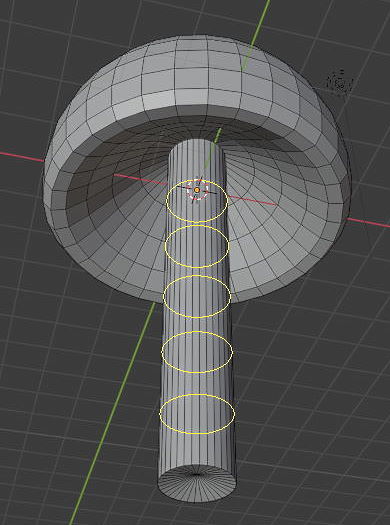This screenshot has width=390, height=525.
Task: Select the dotted light object near cap
Action: click(340, 82)
